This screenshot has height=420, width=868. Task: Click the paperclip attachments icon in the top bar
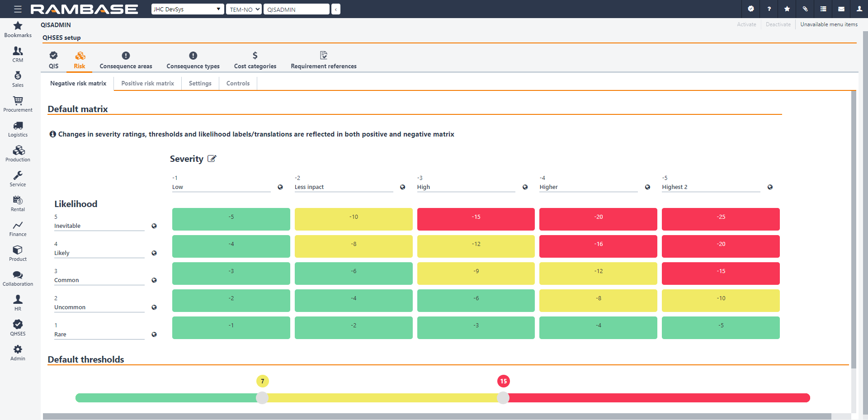(x=805, y=9)
